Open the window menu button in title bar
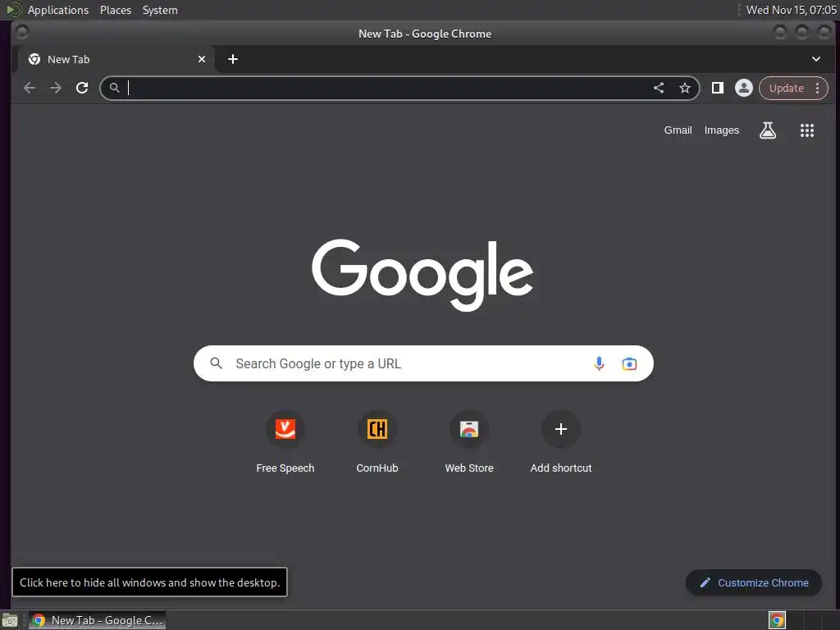The height and width of the screenshot is (630, 840). coord(22,33)
